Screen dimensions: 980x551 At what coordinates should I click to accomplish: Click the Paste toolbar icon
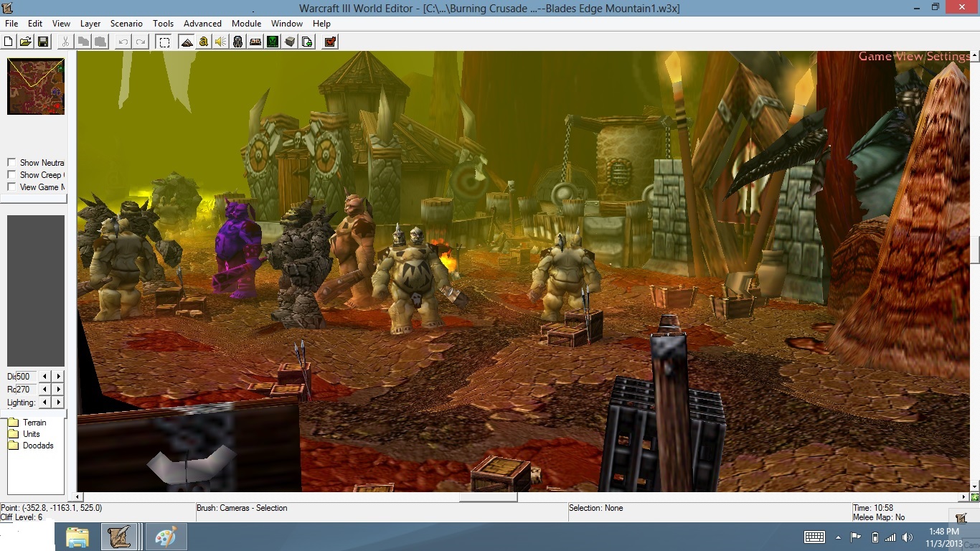[x=100, y=42]
